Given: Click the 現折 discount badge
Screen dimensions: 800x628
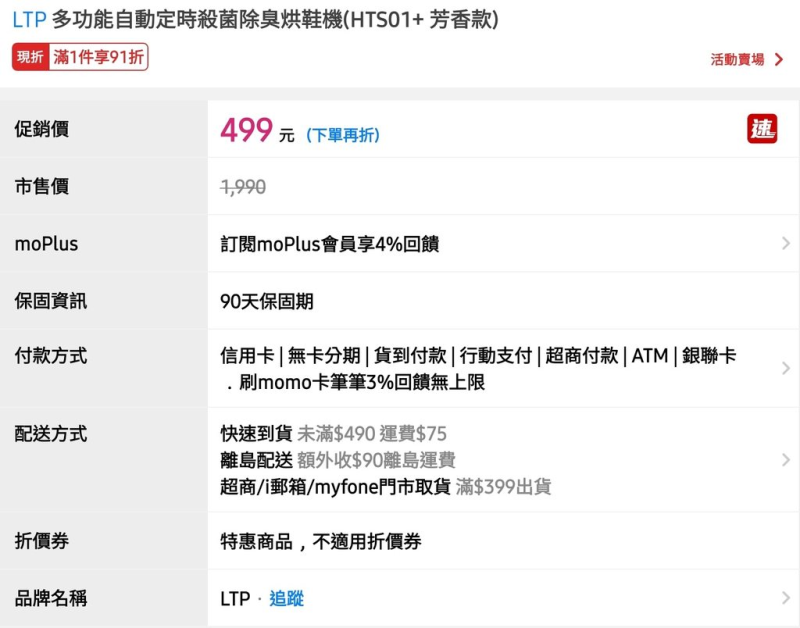Looking at the screenshot, I should (x=31, y=58).
